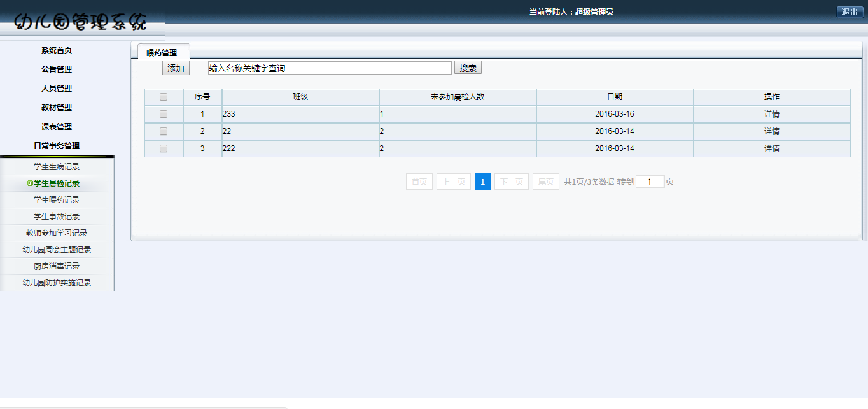
Task: Expand the 人员管理 menu
Action: tap(57, 89)
